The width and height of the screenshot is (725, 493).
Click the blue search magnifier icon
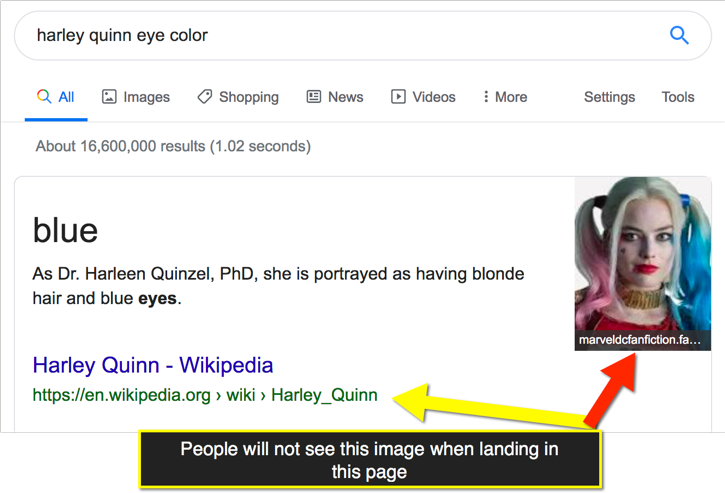(679, 35)
